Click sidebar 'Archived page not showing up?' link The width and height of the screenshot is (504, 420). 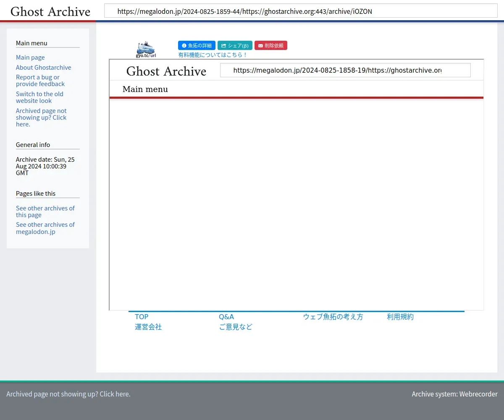click(x=41, y=118)
